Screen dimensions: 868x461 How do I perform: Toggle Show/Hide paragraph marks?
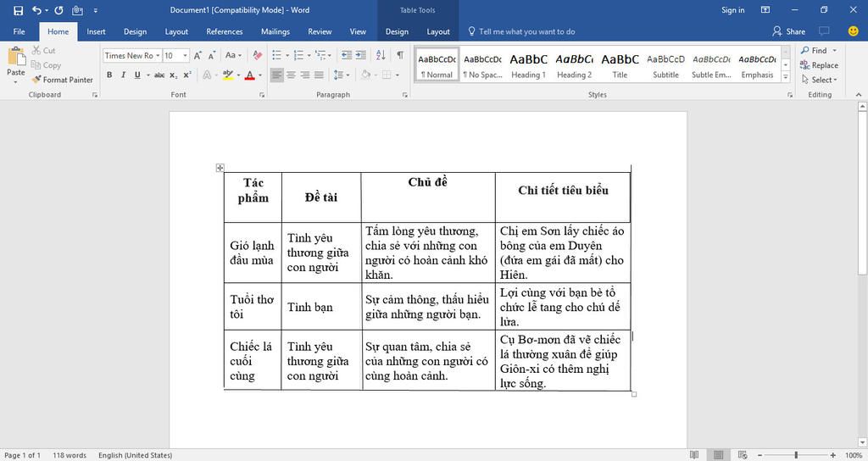(x=400, y=55)
